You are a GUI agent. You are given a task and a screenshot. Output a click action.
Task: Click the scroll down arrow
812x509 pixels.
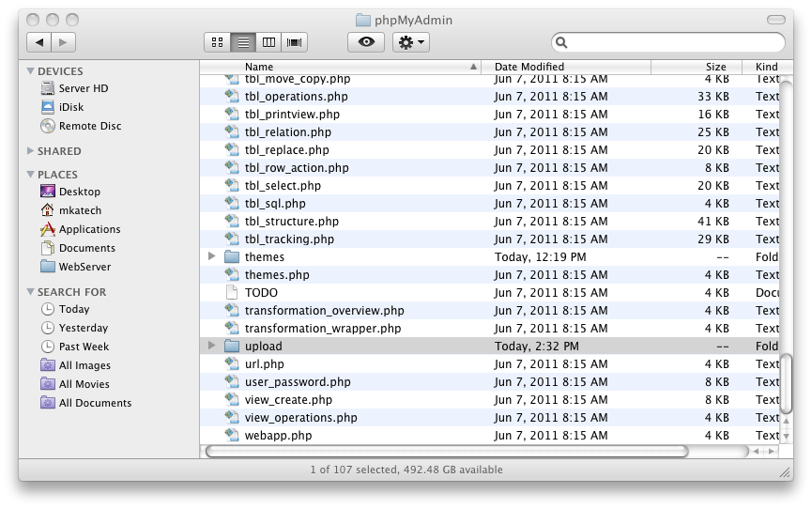tap(786, 436)
